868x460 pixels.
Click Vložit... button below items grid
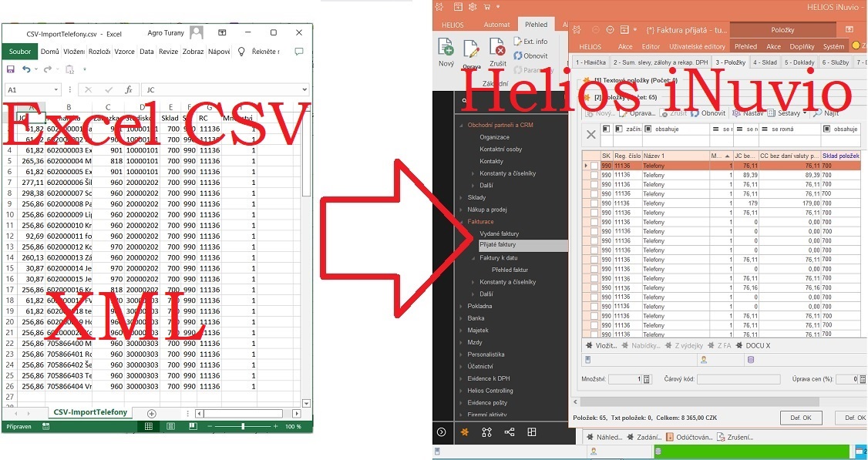(601, 345)
